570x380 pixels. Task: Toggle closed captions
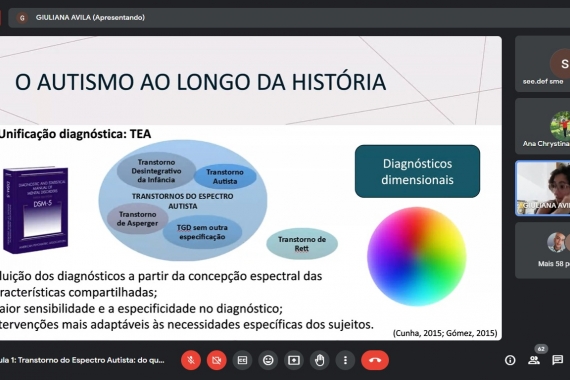point(242,360)
